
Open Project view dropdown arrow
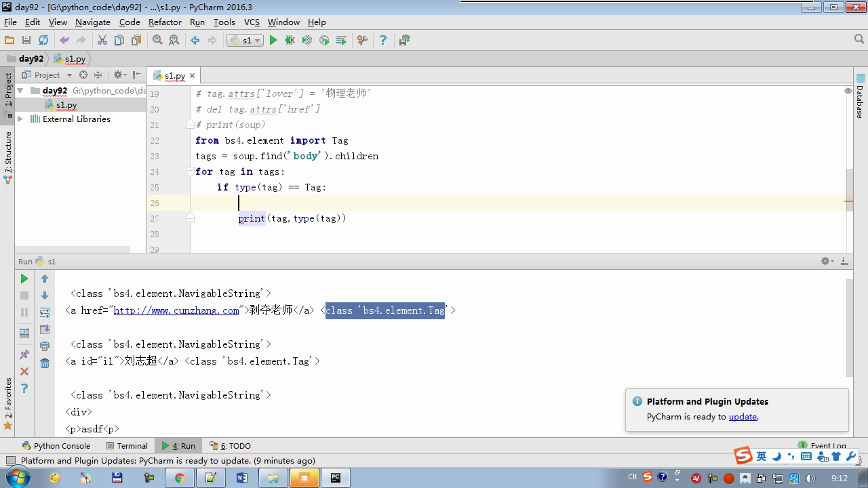pos(69,75)
